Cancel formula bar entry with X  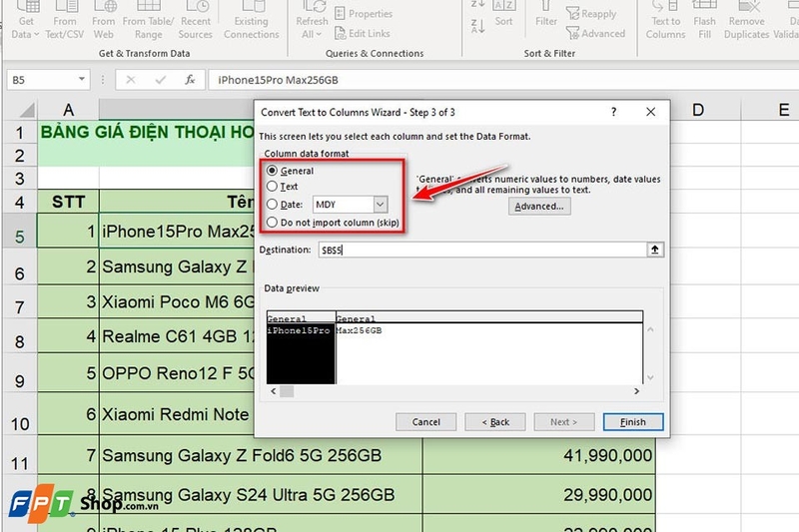pyautogui.click(x=131, y=80)
